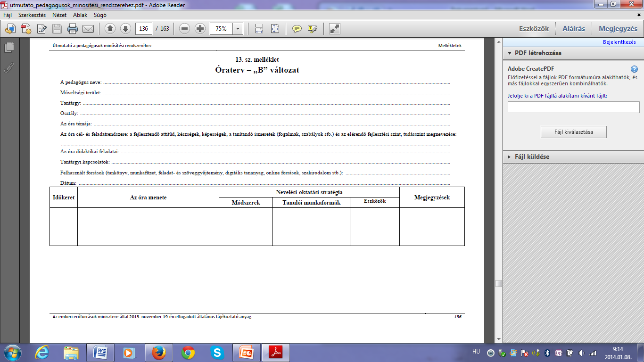
Task: Click the zoom percentage field showing 75%
Action: point(221,29)
